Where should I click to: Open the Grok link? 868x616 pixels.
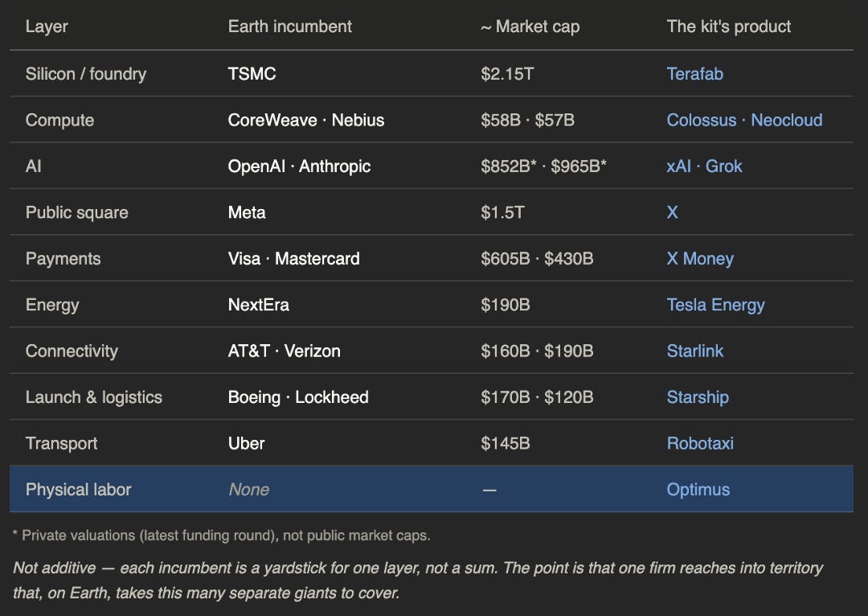pyautogui.click(x=723, y=166)
